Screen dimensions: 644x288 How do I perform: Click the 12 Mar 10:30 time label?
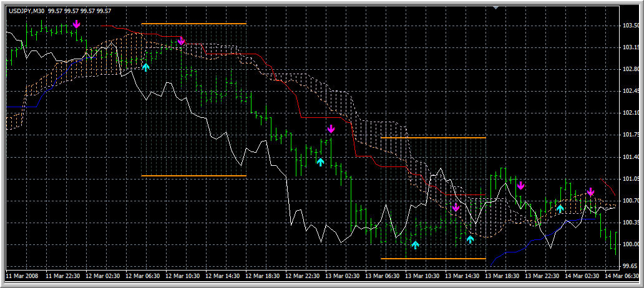coord(182,276)
